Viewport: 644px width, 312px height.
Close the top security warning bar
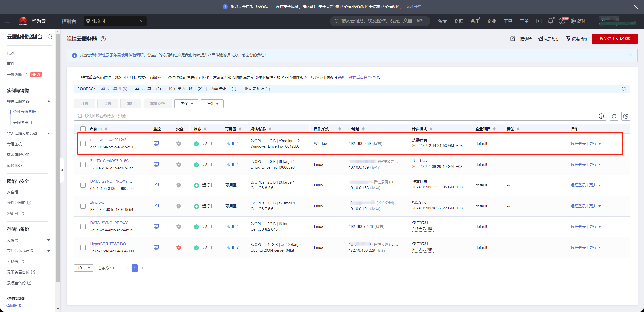click(636, 7)
